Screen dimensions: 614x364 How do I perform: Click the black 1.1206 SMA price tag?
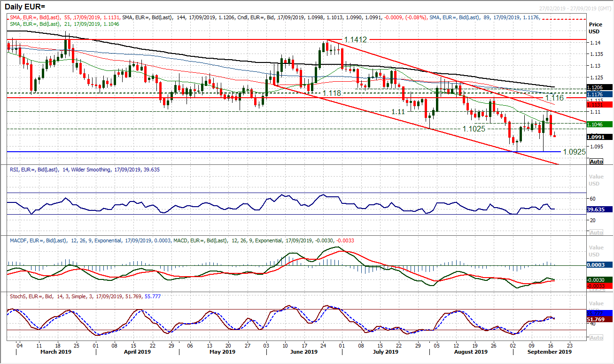(600, 87)
